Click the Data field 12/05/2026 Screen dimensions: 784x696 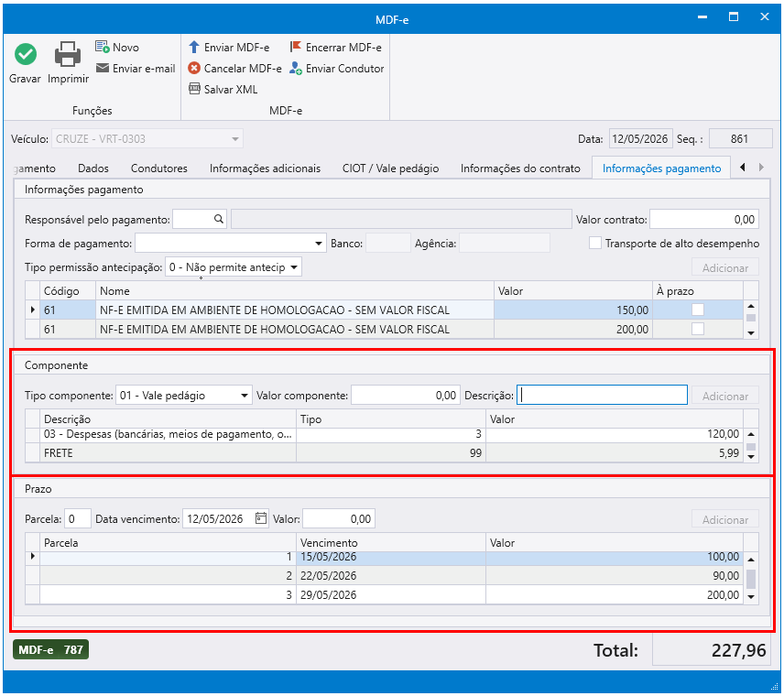click(640, 139)
